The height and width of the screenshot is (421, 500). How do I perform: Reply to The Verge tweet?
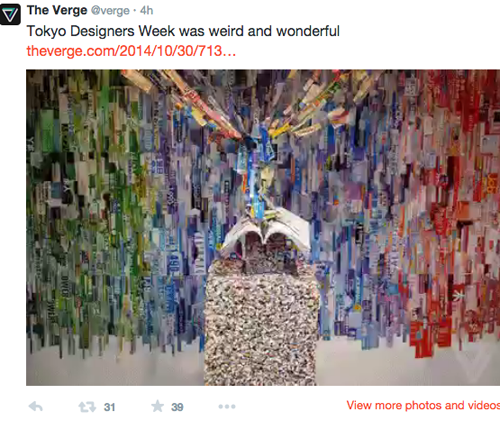pos(36,407)
